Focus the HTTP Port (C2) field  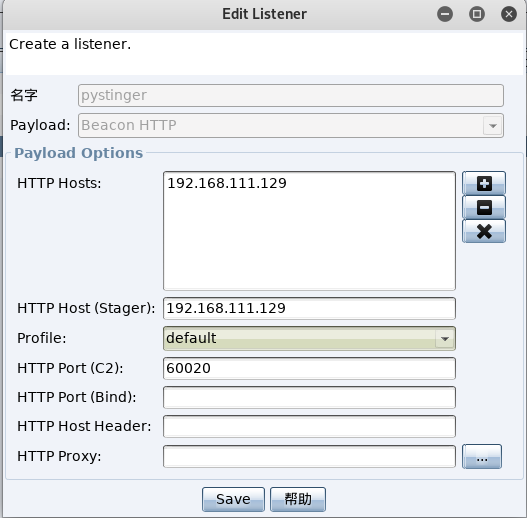(x=309, y=368)
